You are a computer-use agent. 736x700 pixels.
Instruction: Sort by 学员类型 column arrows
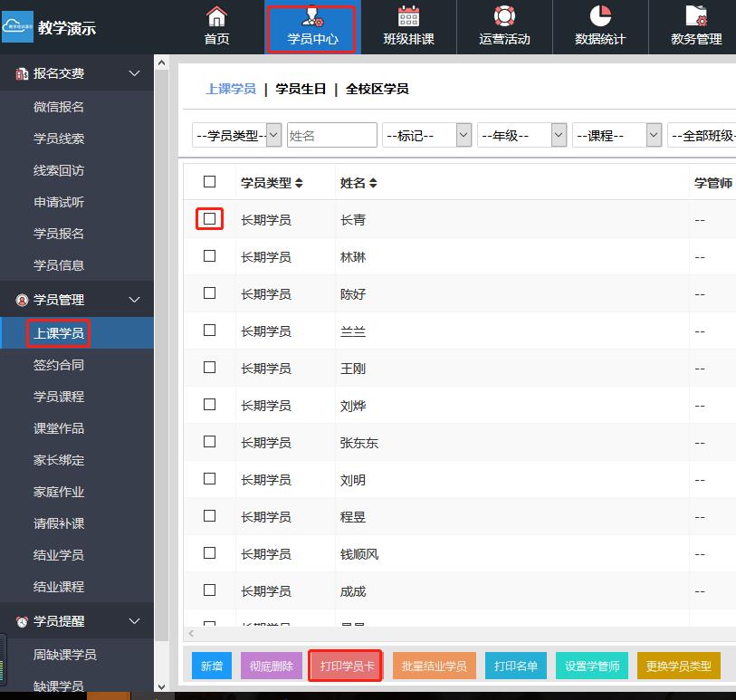pyautogui.click(x=300, y=184)
